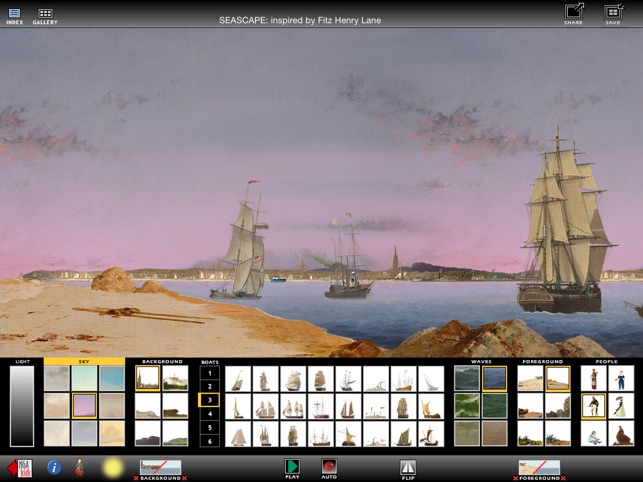Select the palm plant foreground

[558, 434]
